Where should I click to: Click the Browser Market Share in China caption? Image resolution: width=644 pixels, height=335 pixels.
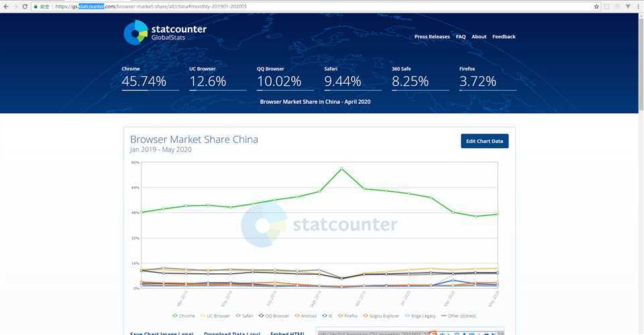[x=315, y=102]
